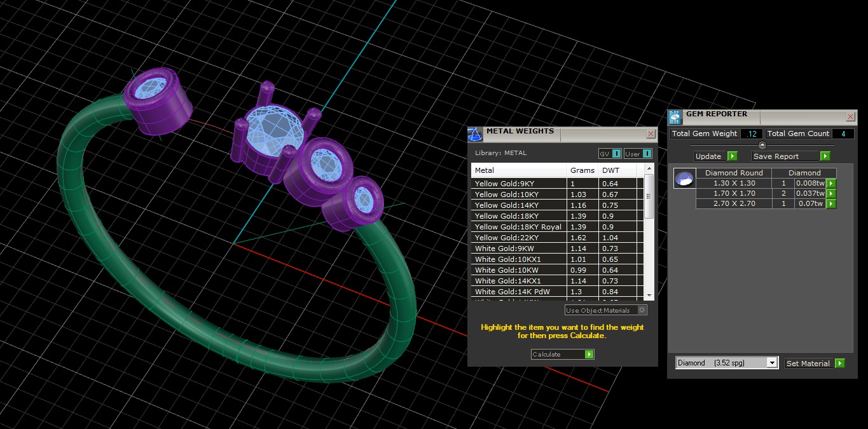Screen dimensions: 868x429
Task: Click the Gem Reporter panel icon
Action: point(675,117)
